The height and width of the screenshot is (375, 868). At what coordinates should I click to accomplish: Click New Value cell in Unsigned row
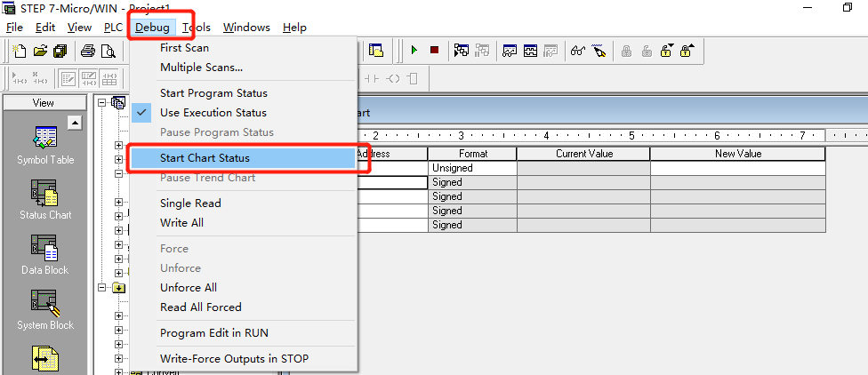[738, 168]
